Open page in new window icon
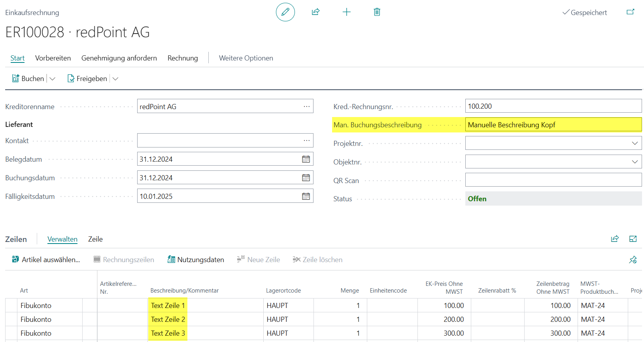Viewport: 644px width, 342px height. tap(631, 12)
